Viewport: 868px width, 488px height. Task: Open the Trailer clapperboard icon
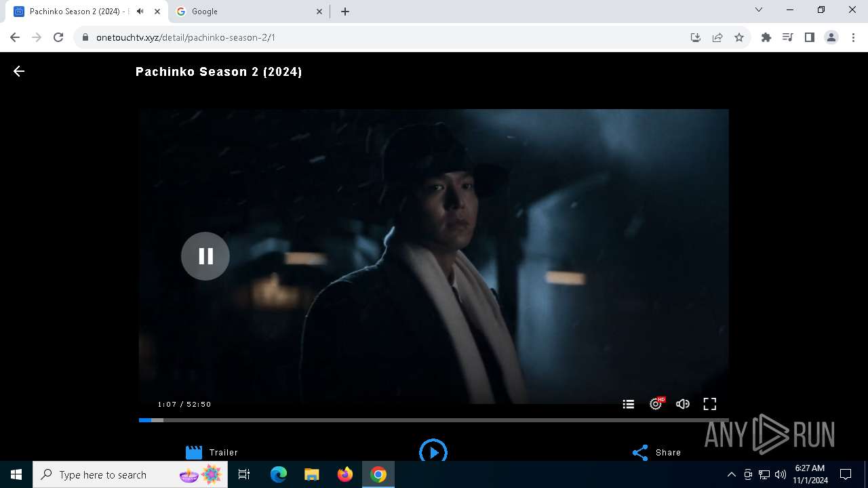coord(194,452)
